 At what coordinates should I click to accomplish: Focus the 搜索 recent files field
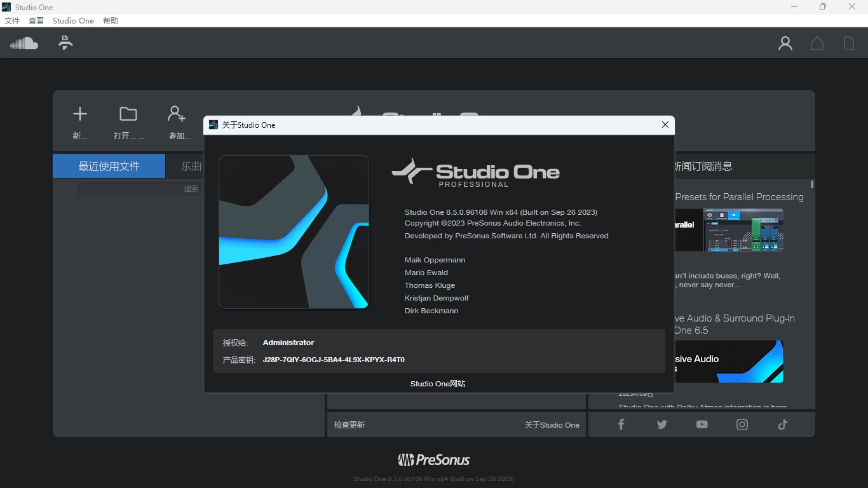pos(140,189)
